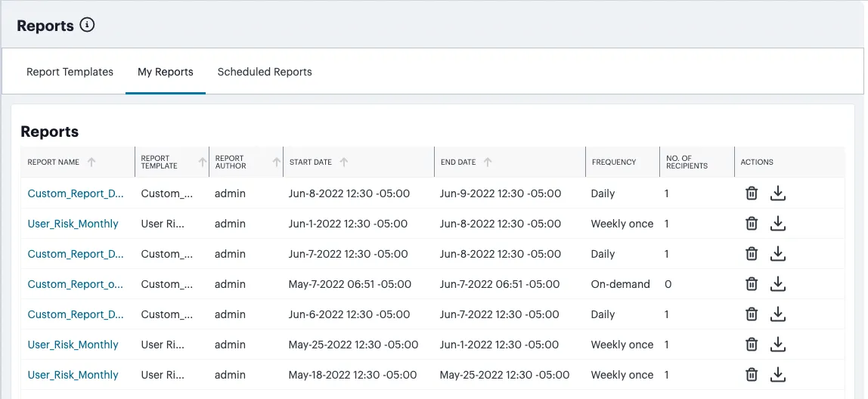Download report with start date Jun-8-2022
The image size is (868, 399).
778,193
